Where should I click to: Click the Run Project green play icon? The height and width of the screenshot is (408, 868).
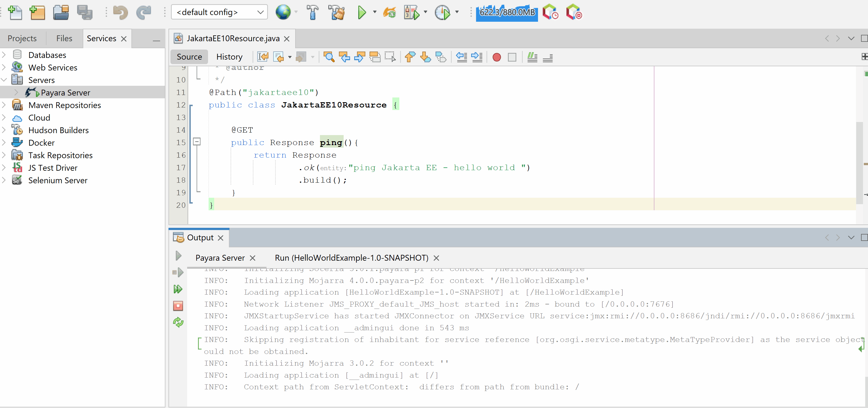361,13
